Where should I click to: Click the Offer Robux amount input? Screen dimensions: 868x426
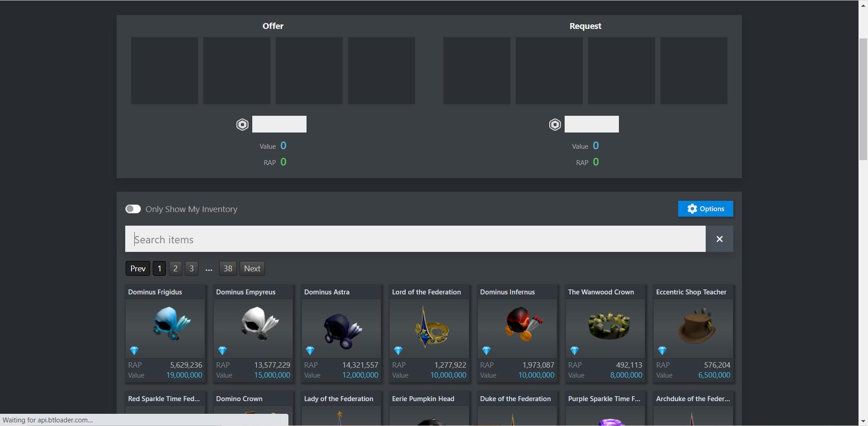pos(279,124)
